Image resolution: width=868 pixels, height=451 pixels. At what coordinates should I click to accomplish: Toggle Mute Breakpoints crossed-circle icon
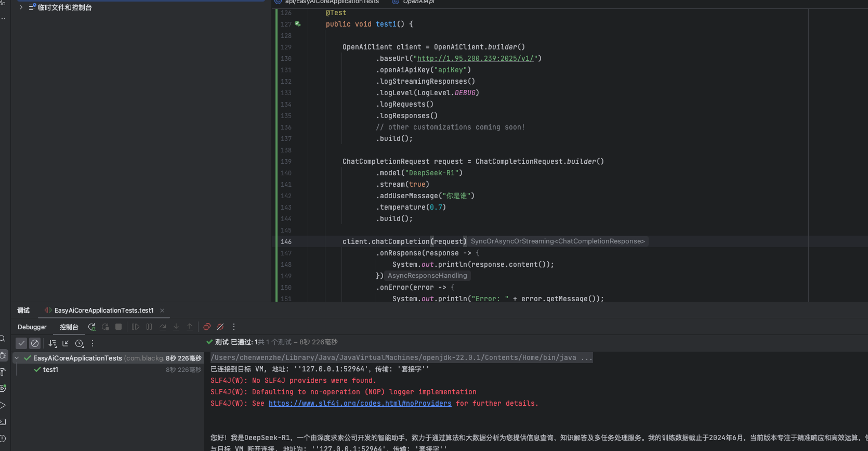click(x=220, y=327)
